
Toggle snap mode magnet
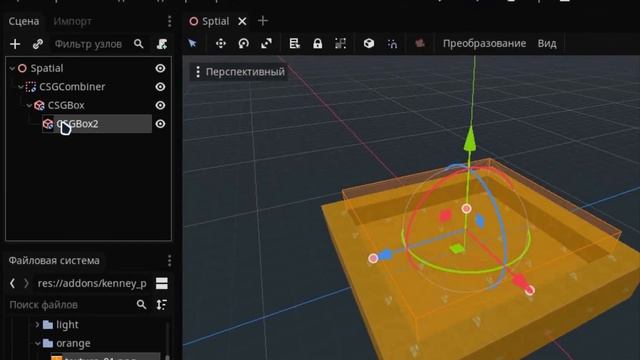[x=392, y=43]
